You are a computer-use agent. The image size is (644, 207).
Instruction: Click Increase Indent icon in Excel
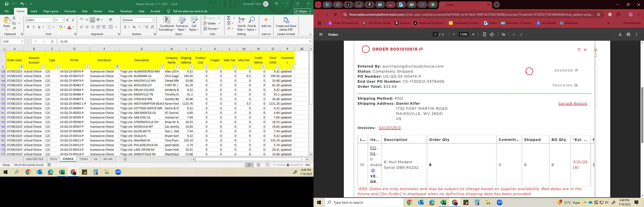pos(104,27)
